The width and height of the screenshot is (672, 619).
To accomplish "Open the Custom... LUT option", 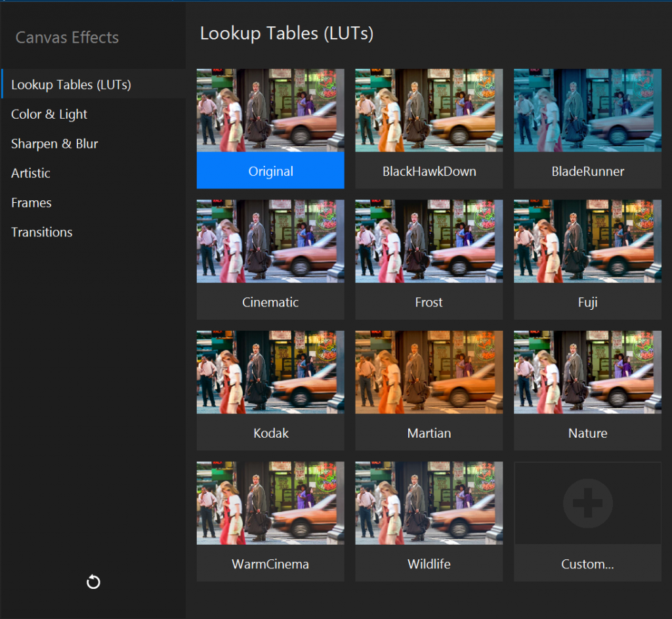I will 587,563.
